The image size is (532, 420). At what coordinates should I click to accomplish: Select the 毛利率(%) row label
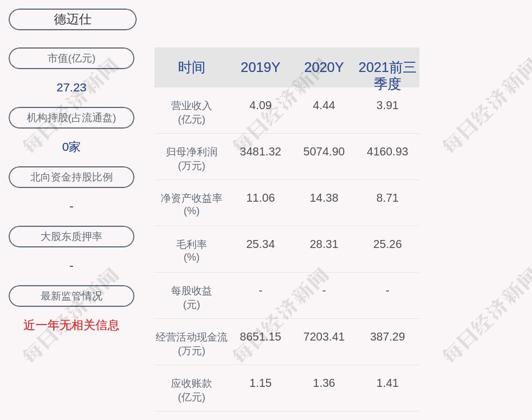pyautogui.click(x=191, y=251)
